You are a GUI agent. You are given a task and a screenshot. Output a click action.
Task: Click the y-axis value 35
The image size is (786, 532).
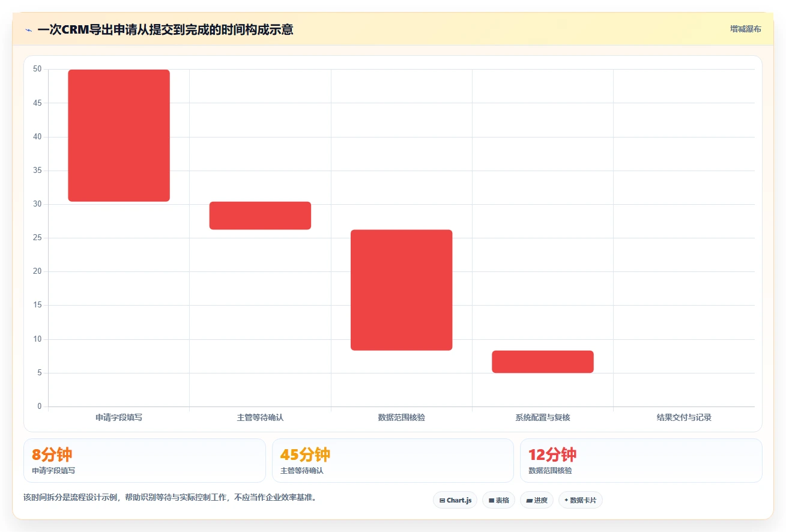pos(37,171)
